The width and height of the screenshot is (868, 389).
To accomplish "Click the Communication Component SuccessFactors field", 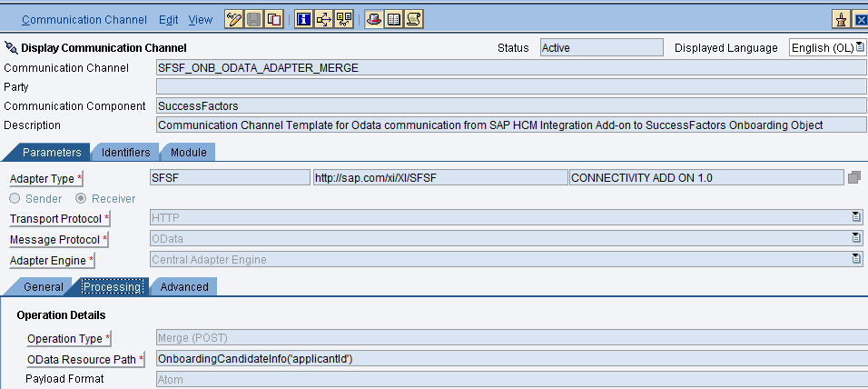I will coord(511,105).
